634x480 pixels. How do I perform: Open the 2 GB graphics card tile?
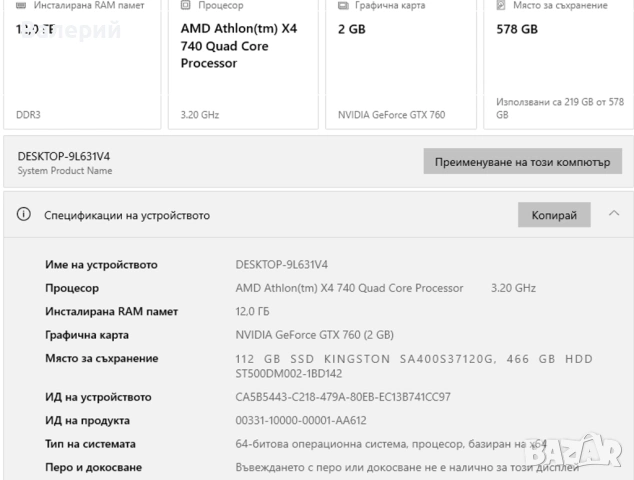point(401,64)
